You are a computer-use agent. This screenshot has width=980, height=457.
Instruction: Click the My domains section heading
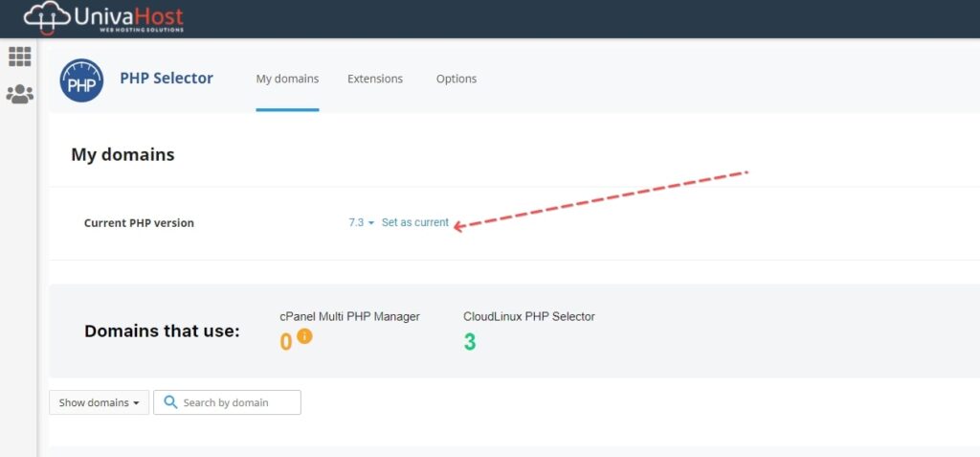point(122,154)
